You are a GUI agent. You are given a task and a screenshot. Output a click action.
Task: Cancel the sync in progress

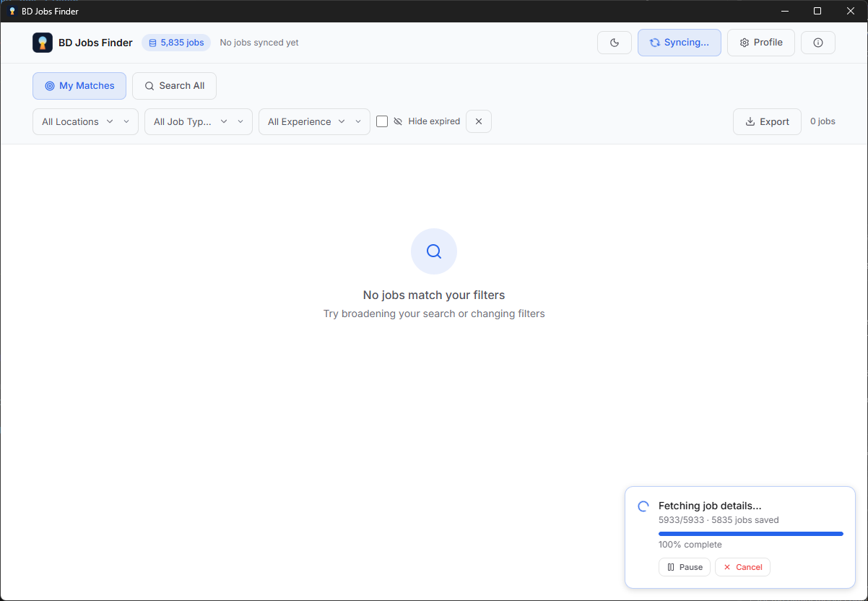coord(742,567)
